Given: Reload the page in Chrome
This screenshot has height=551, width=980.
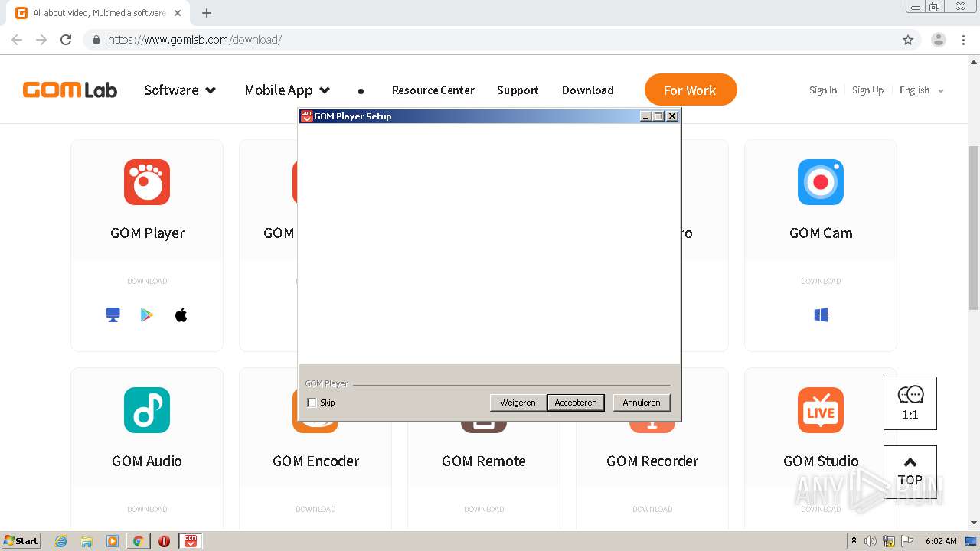Looking at the screenshot, I should point(66,40).
